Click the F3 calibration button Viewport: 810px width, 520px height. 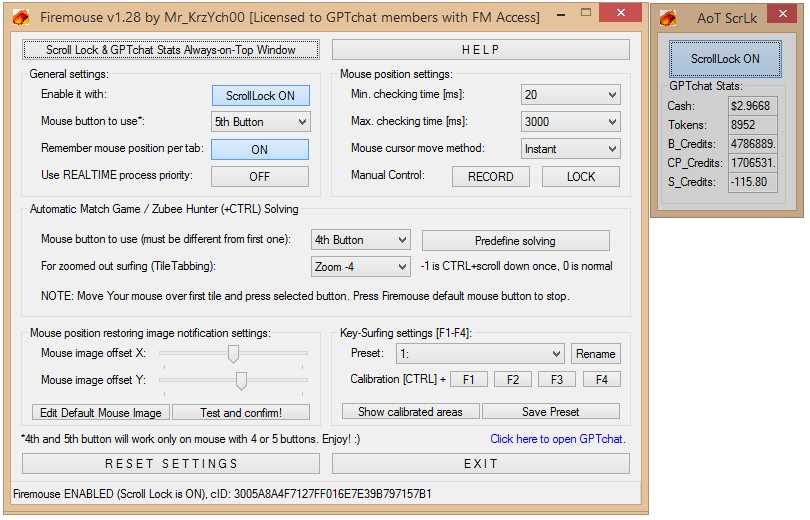click(557, 380)
